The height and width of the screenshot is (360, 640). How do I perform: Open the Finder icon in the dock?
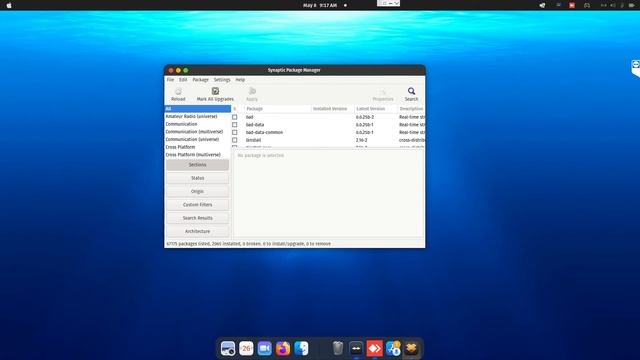click(301, 348)
